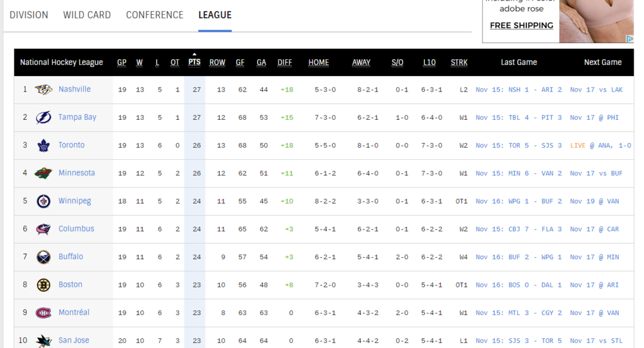
Task: Open the San Jose team link
Action: pyautogui.click(x=73, y=340)
